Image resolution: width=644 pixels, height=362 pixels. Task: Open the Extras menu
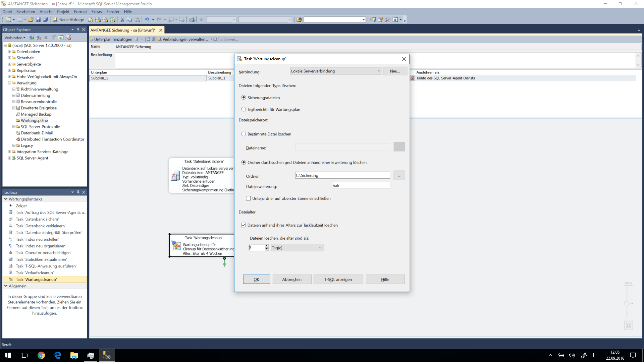(96, 12)
